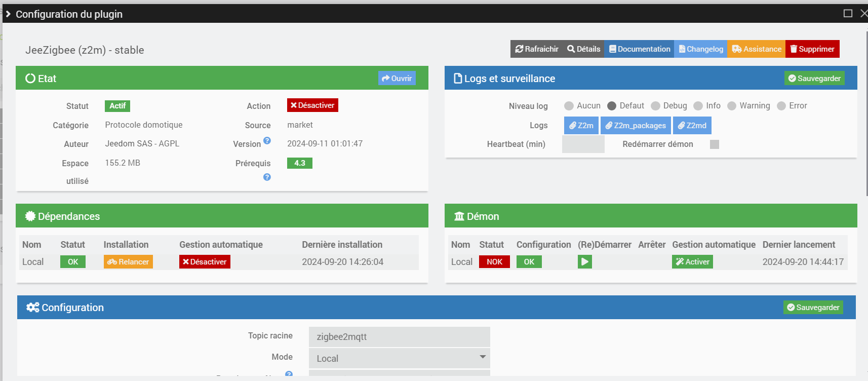Start the demon with the play button
The height and width of the screenshot is (381, 868).
click(x=585, y=262)
